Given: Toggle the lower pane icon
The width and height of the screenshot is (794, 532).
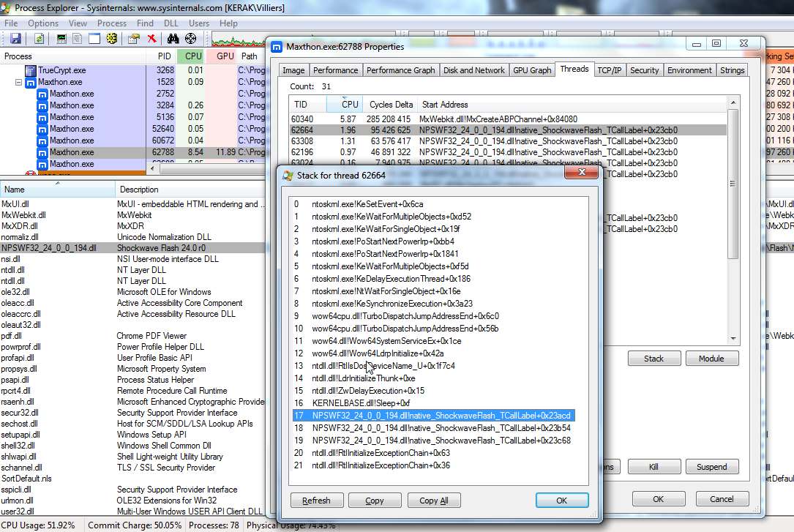Looking at the screenshot, I should (x=94, y=39).
